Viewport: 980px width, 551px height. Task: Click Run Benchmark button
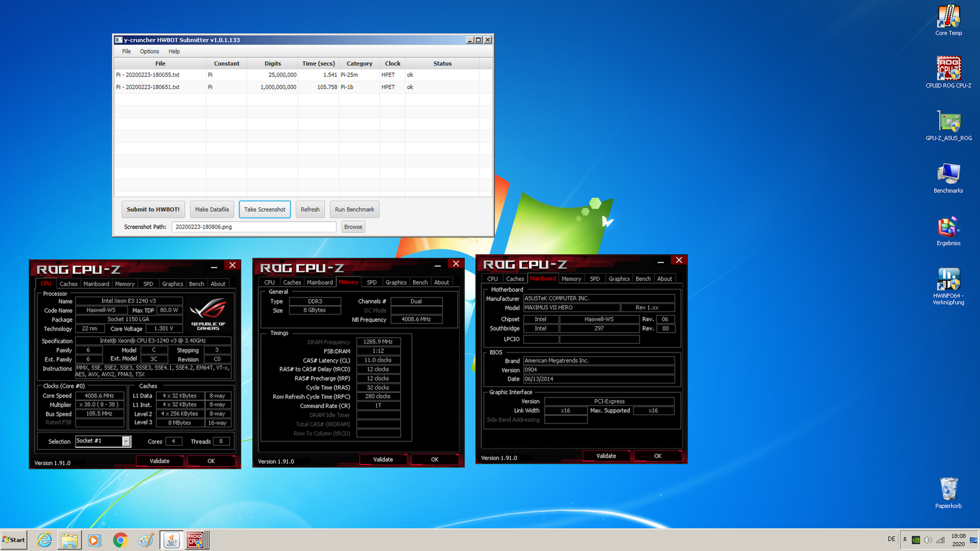354,209
